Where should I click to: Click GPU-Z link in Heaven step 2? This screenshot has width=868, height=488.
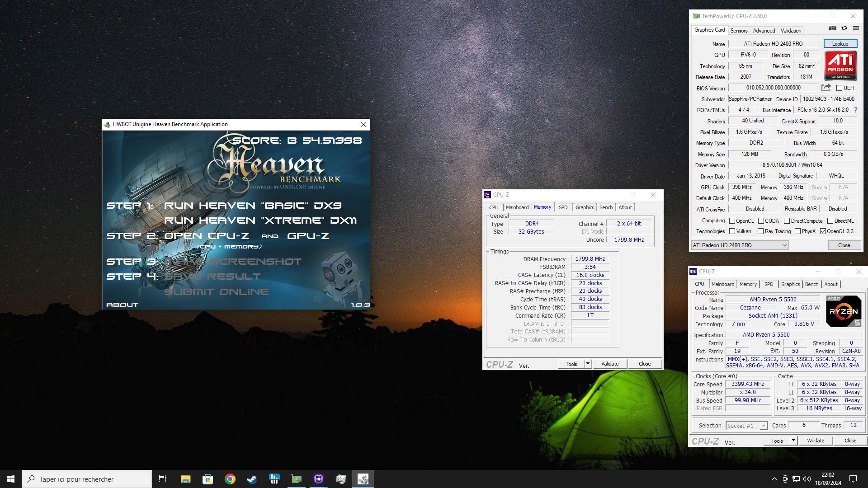click(x=308, y=236)
